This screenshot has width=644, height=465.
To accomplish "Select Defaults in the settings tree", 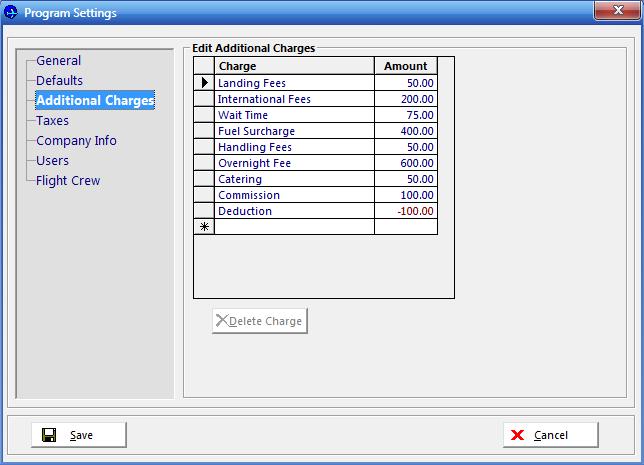I will pos(59,81).
